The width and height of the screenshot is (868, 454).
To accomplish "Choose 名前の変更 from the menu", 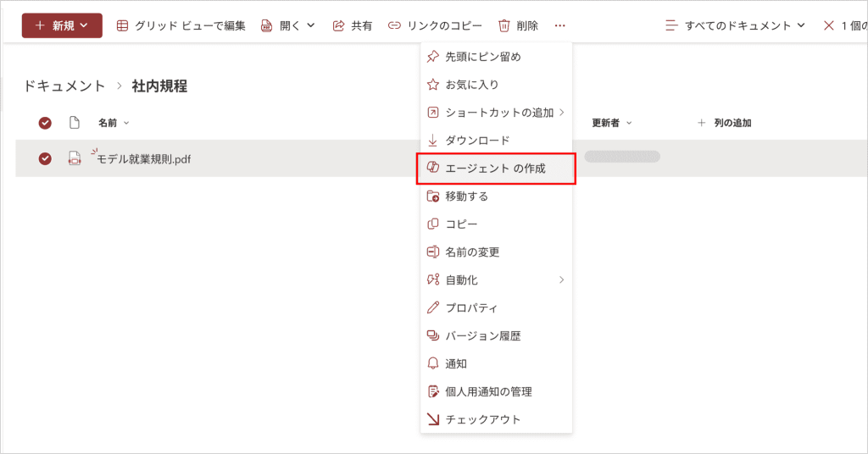I will (x=472, y=252).
